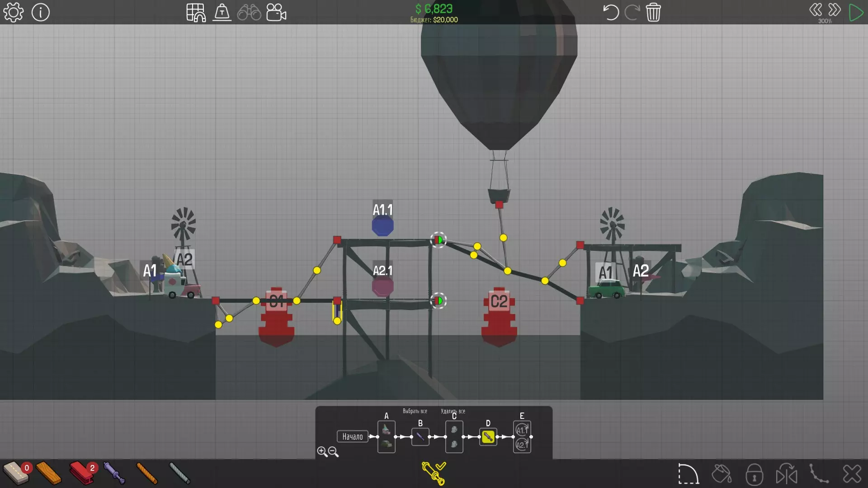
Task: Increase simulation speed with forward arrows
Action: pyautogui.click(x=835, y=10)
